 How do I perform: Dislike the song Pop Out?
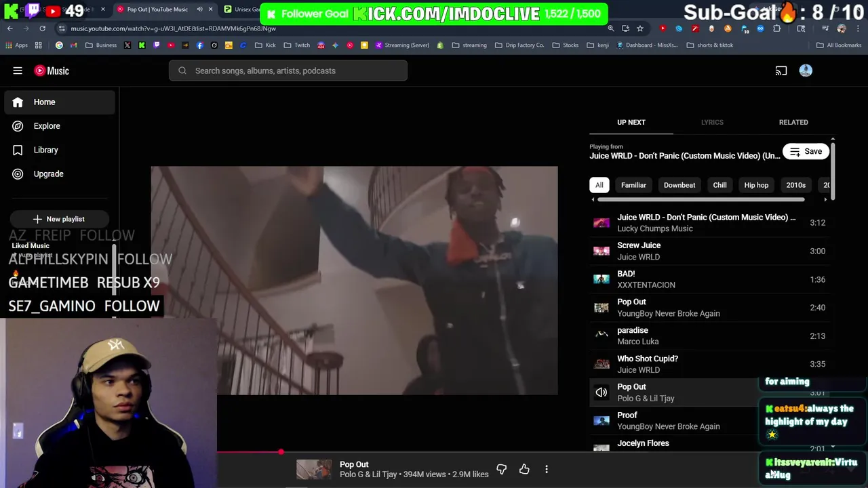point(501,469)
